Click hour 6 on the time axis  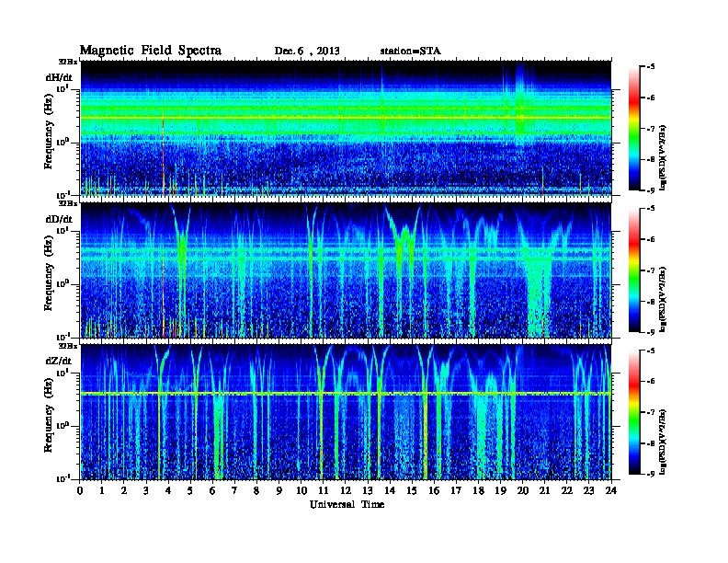click(x=212, y=491)
